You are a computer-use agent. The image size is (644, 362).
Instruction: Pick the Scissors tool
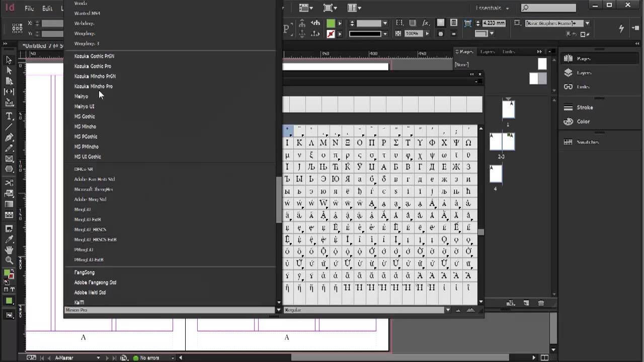tap(9, 183)
